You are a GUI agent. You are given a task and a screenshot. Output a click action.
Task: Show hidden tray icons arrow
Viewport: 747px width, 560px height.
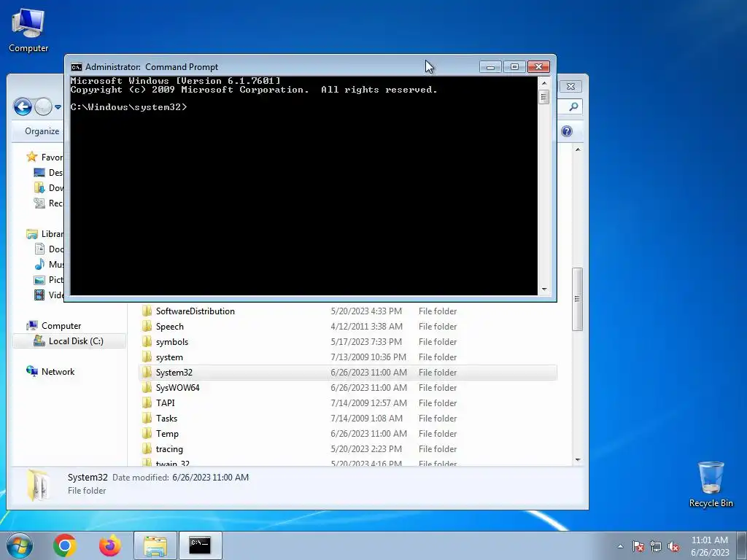[620, 547]
